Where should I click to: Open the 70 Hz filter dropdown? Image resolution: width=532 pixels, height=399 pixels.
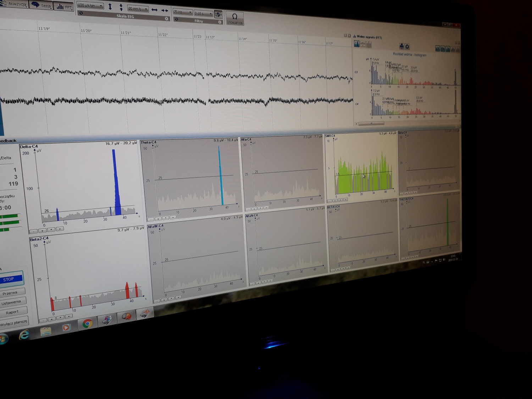click(183, 12)
